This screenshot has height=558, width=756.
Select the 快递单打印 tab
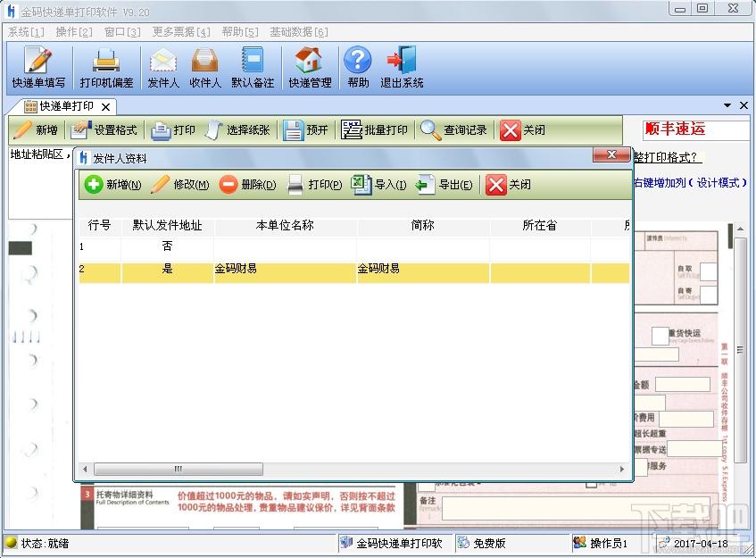66,106
